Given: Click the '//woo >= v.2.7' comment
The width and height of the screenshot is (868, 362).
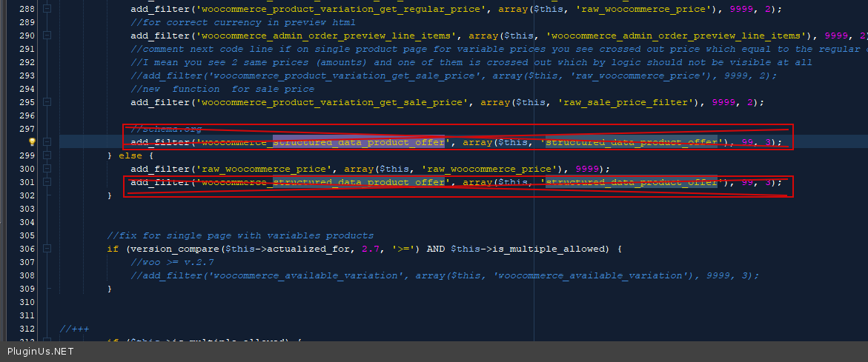Looking at the screenshot, I should point(173,262).
